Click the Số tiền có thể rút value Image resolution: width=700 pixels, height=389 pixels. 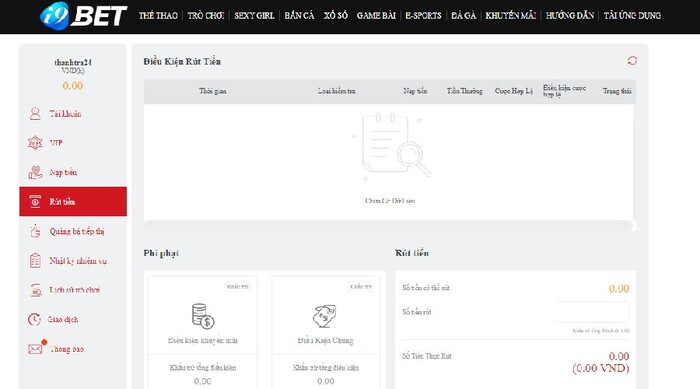pyautogui.click(x=619, y=289)
